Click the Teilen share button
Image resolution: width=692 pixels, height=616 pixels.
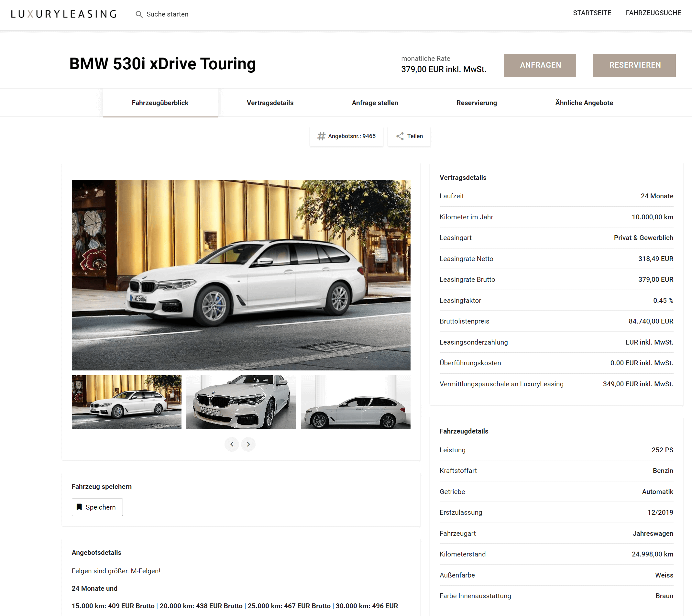pyautogui.click(x=409, y=136)
